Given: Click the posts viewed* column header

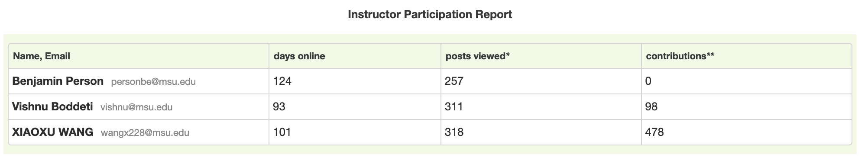Looking at the screenshot, I should pyautogui.click(x=477, y=56).
